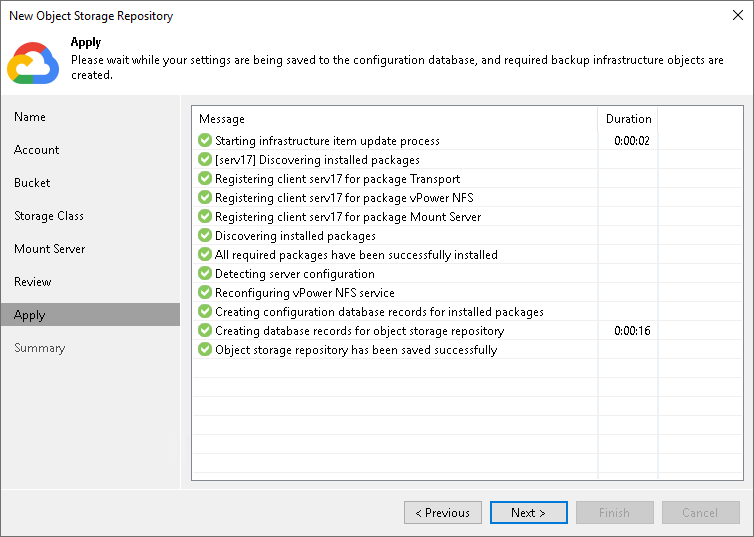Select 'Registering client serv17 for package Transport'
This screenshot has height=537, width=754.
[338, 179]
